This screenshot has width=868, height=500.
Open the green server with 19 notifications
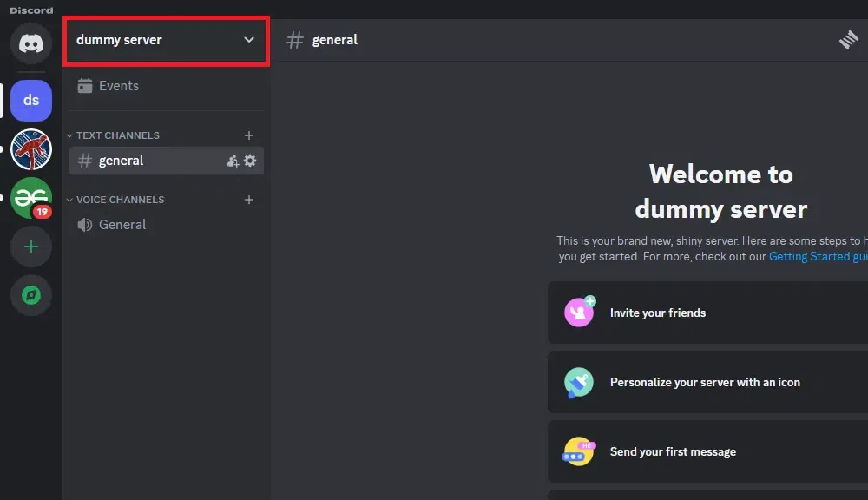click(x=31, y=198)
